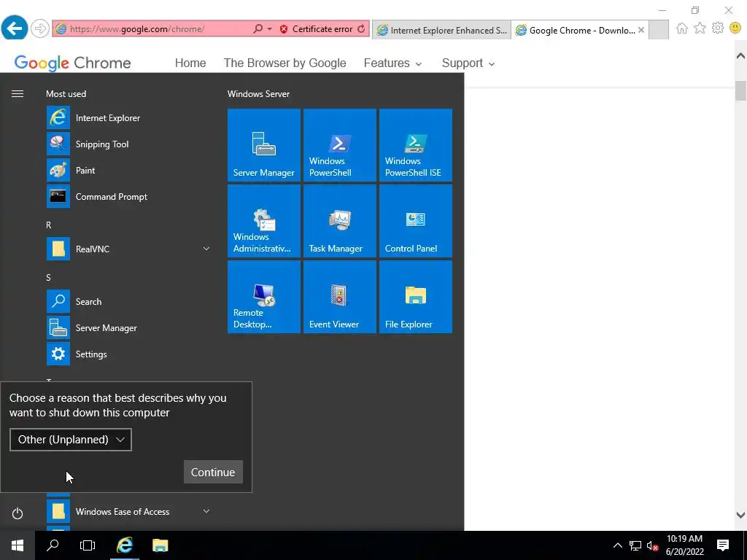The height and width of the screenshot is (560, 747).
Task: Click the address bar URL field
Action: 158,29
